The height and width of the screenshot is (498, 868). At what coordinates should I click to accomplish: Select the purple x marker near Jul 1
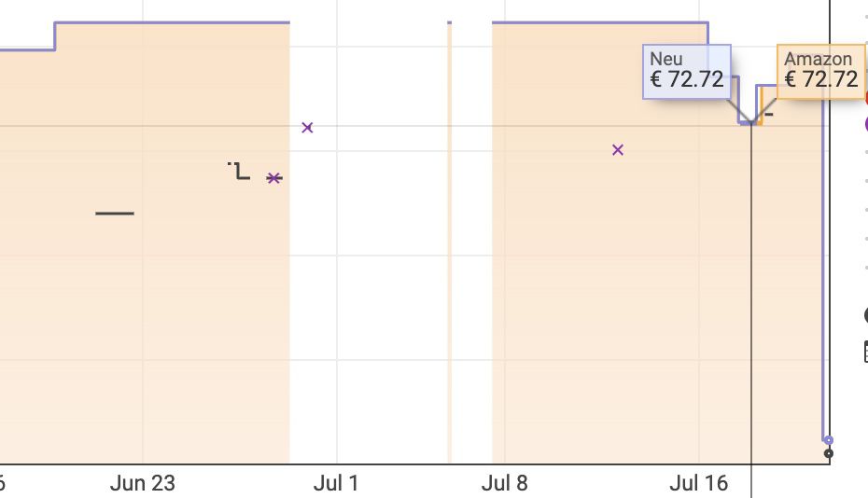307,128
